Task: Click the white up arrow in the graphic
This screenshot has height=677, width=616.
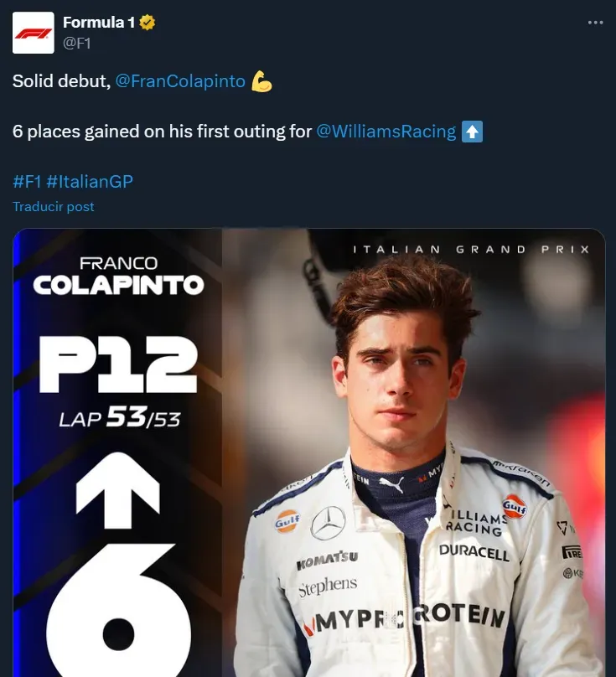Action: pyautogui.click(x=118, y=494)
